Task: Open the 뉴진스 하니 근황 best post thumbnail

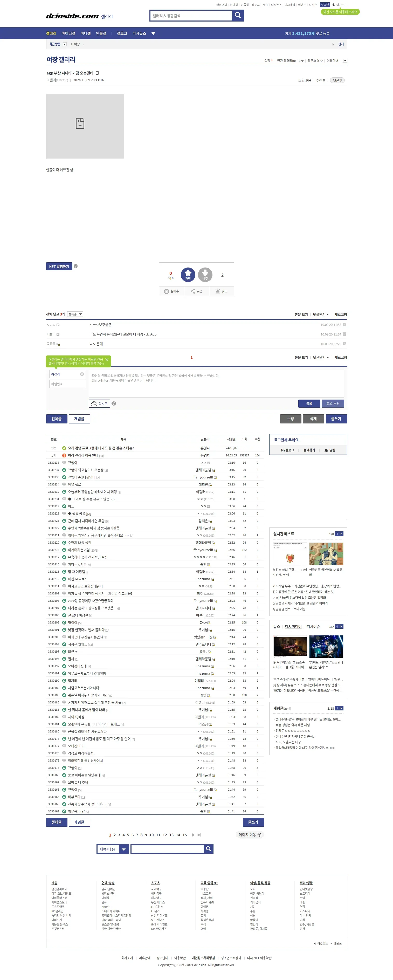Action: (x=290, y=553)
